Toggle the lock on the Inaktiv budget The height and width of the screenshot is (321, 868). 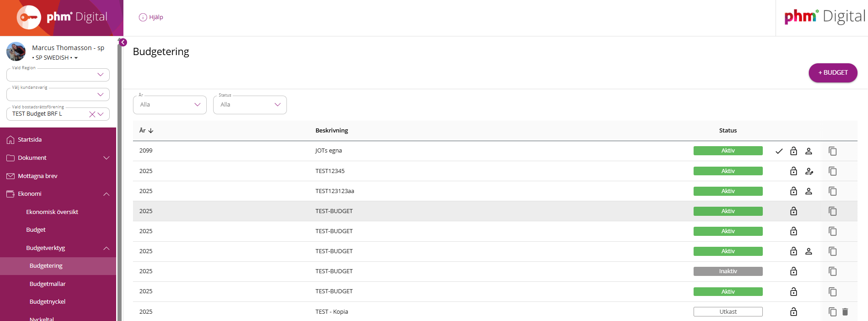pyautogui.click(x=794, y=271)
